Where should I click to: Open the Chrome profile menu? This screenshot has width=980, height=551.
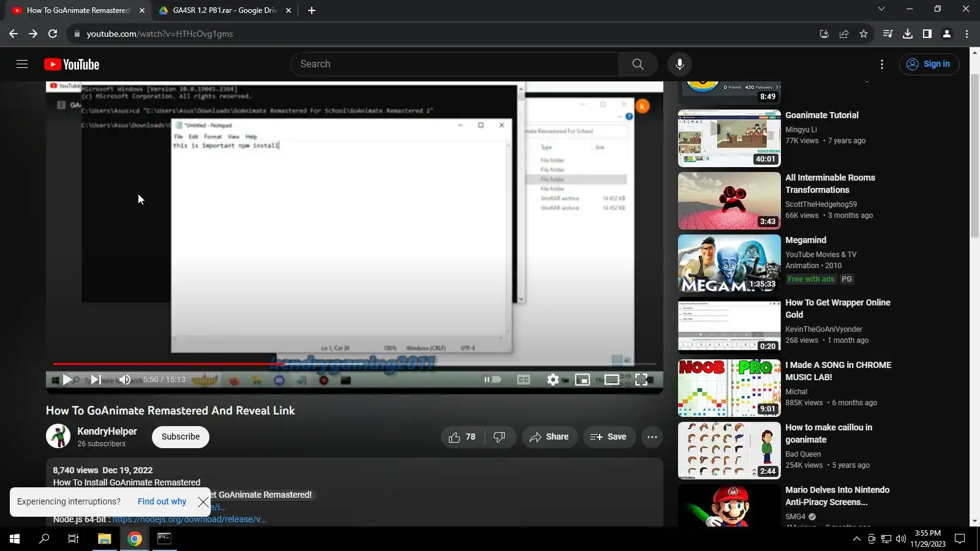coord(947,34)
